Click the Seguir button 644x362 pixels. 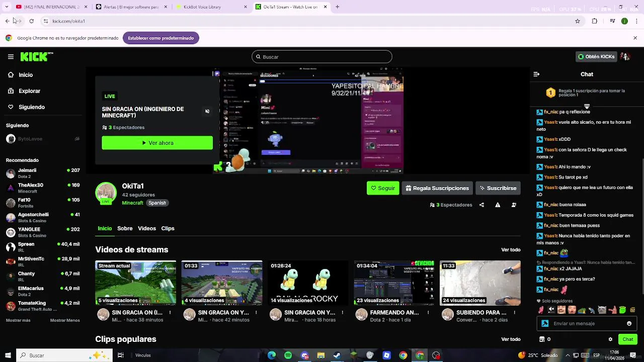(383, 188)
